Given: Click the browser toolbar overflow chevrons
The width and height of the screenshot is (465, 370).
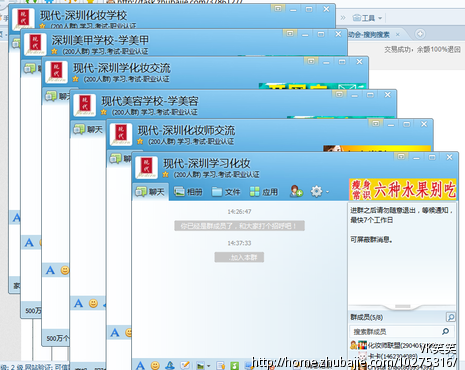Looking at the screenshot, I should (x=343, y=17).
